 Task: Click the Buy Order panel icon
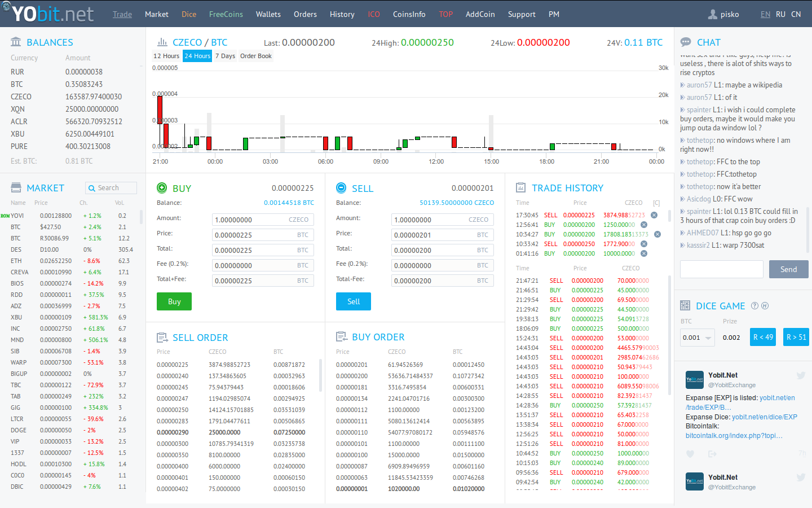tap(342, 337)
